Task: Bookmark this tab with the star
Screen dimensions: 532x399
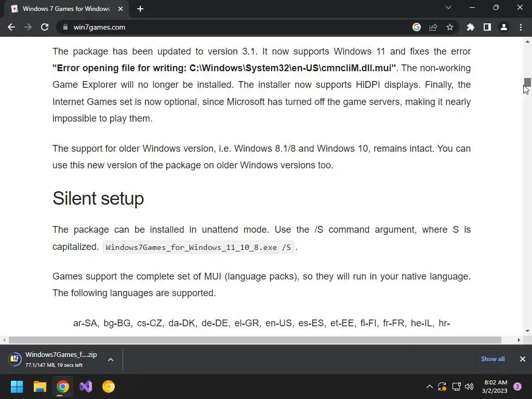Action: (450, 27)
